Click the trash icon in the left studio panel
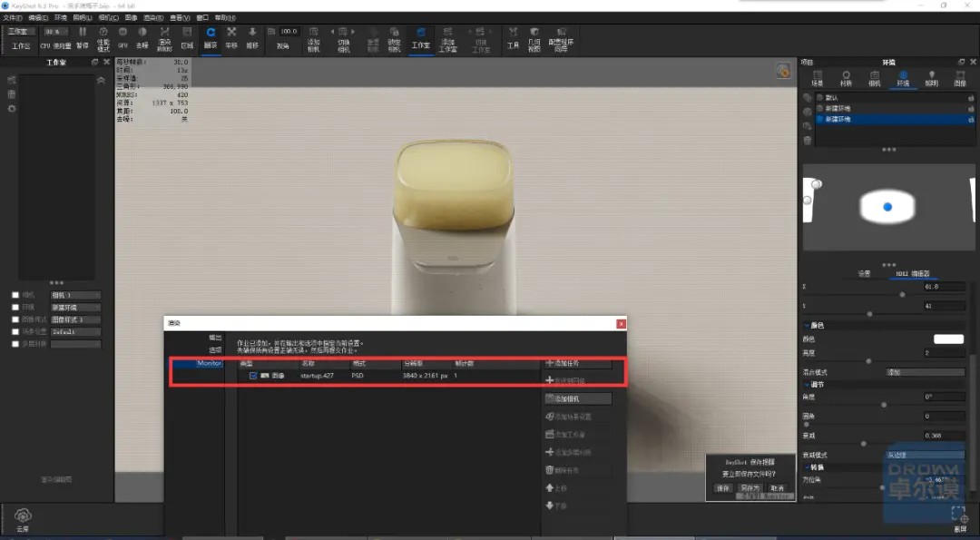Image resolution: width=980 pixels, height=540 pixels. click(11, 94)
